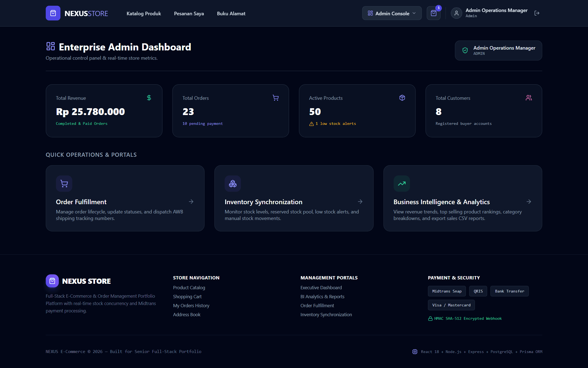Image resolution: width=588 pixels, height=368 pixels.
Task: Open the Order Fulfillment portal title
Action: (81, 202)
